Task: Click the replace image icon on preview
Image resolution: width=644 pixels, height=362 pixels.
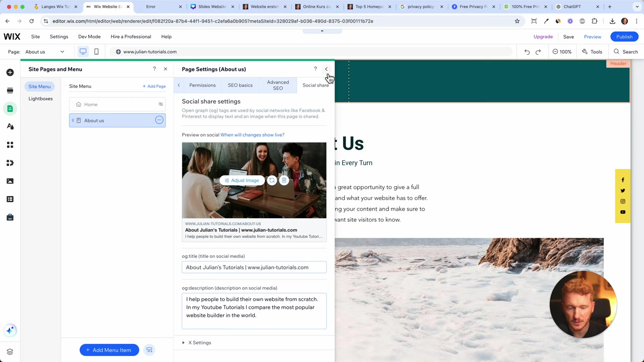Action: 272,180
